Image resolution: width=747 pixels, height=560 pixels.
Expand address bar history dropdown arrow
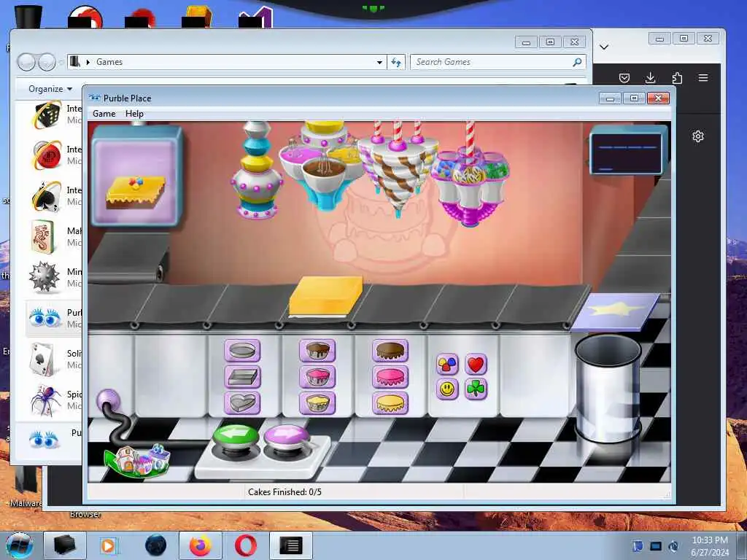(379, 63)
